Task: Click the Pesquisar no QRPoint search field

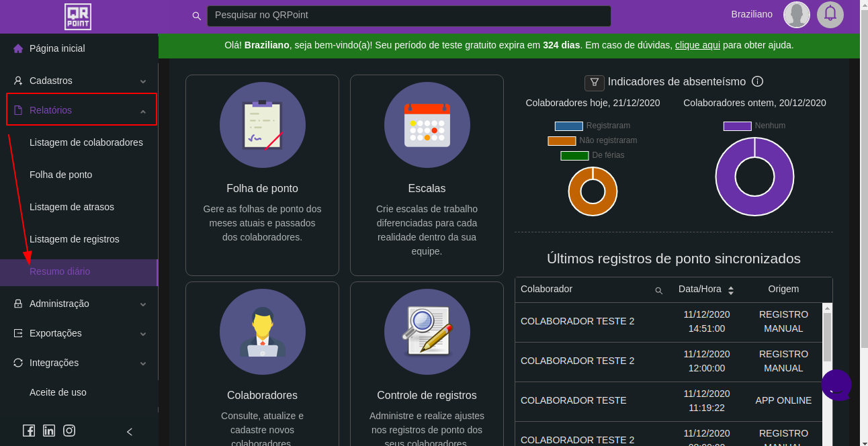Action: [408, 15]
